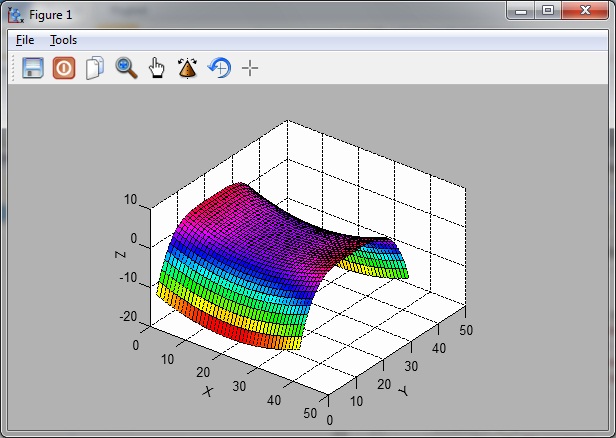The height and width of the screenshot is (438, 616).
Task: Click the orange power/close figure icon
Action: [x=64, y=68]
